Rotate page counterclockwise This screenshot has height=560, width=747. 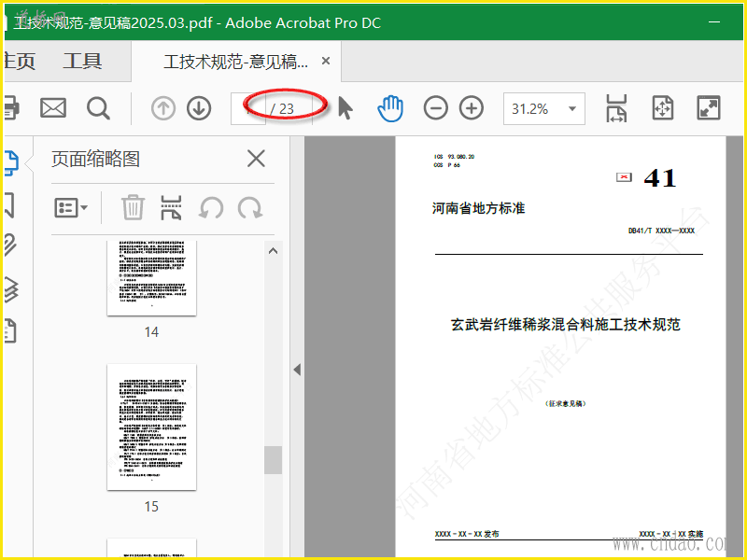211,207
